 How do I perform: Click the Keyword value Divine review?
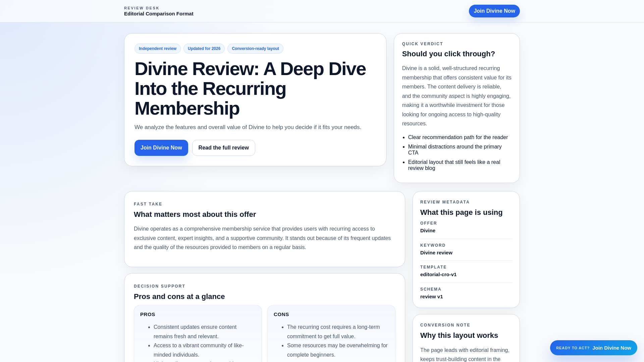436,253
